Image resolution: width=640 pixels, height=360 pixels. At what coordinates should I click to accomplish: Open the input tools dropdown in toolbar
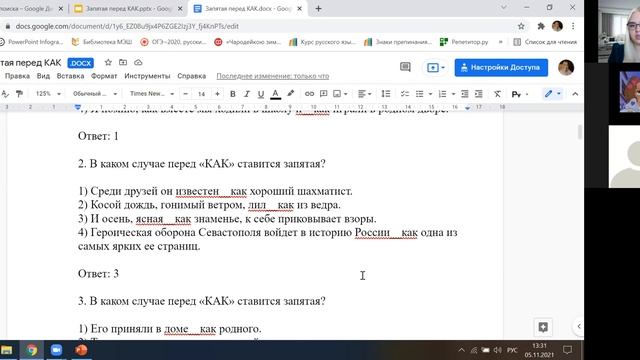pos(519,94)
